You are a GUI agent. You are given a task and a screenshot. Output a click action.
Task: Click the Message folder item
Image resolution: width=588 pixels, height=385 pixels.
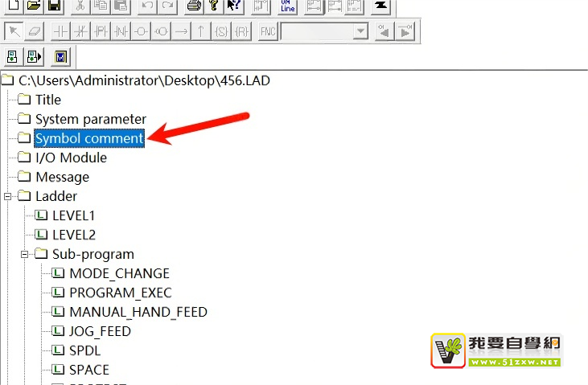click(62, 177)
